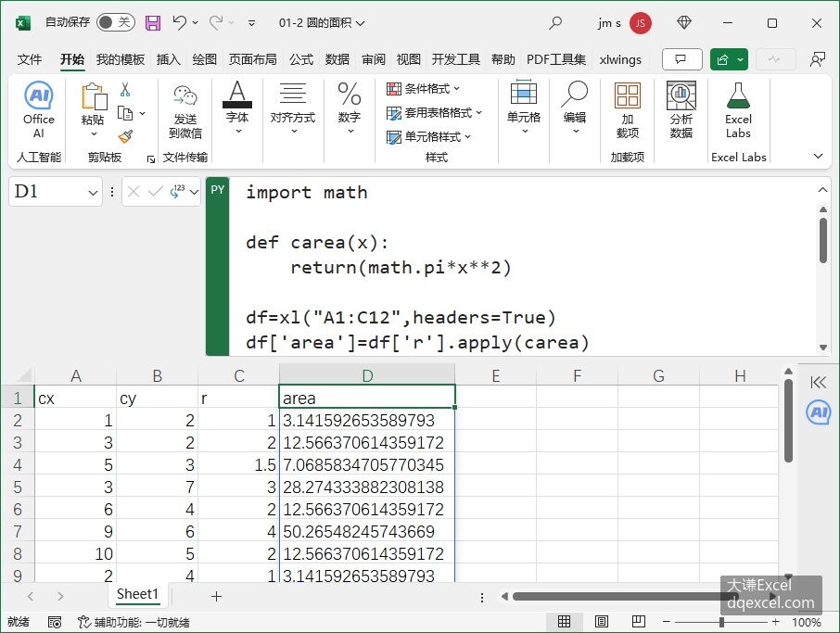The height and width of the screenshot is (633, 840).
Task: Click the Format Painter brush icon
Action: pyautogui.click(x=125, y=136)
